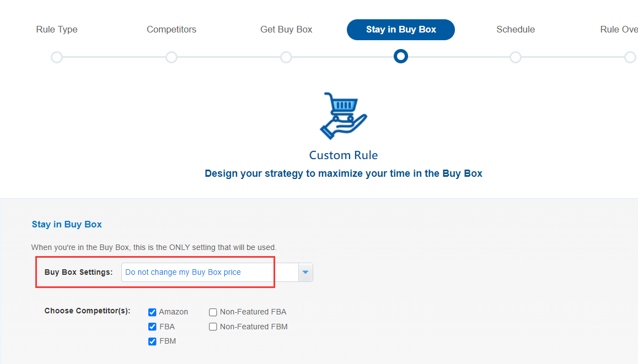Switch to the Schedule tab
The width and height of the screenshot is (638, 364).
point(516,29)
